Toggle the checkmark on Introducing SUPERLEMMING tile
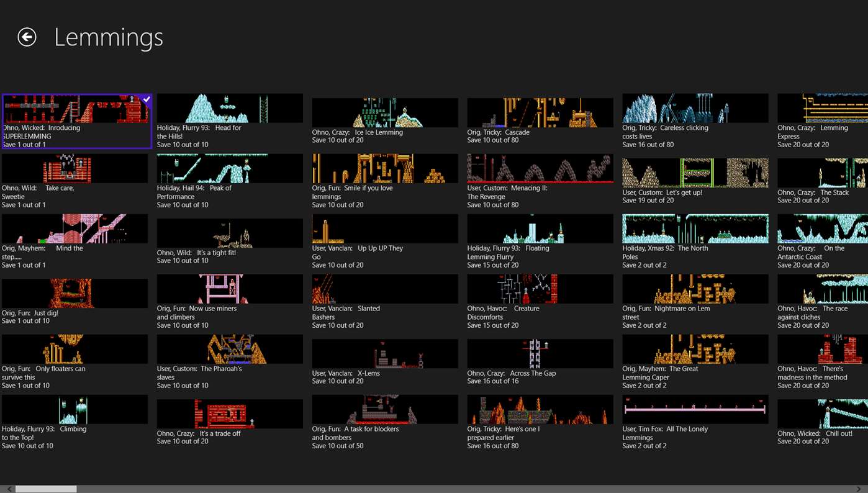The width and height of the screenshot is (868, 493). coord(146,99)
